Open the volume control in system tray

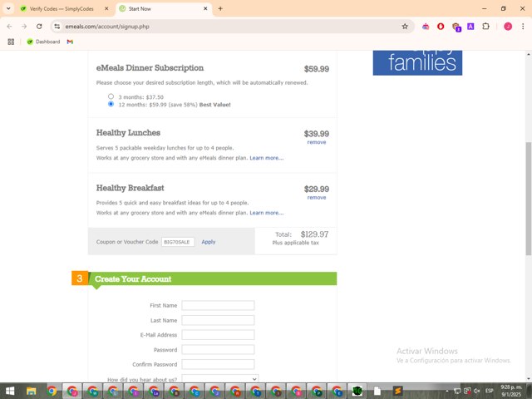[476, 391]
